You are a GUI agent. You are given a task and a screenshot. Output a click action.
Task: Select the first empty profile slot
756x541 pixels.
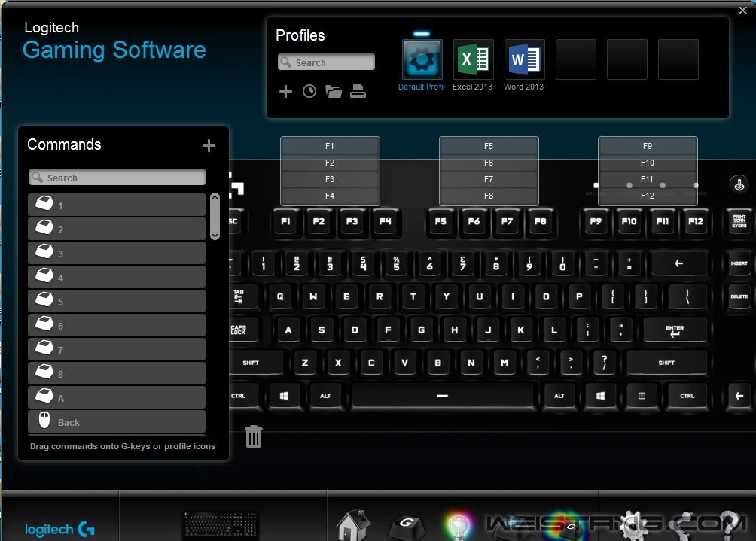pyautogui.click(x=576, y=59)
